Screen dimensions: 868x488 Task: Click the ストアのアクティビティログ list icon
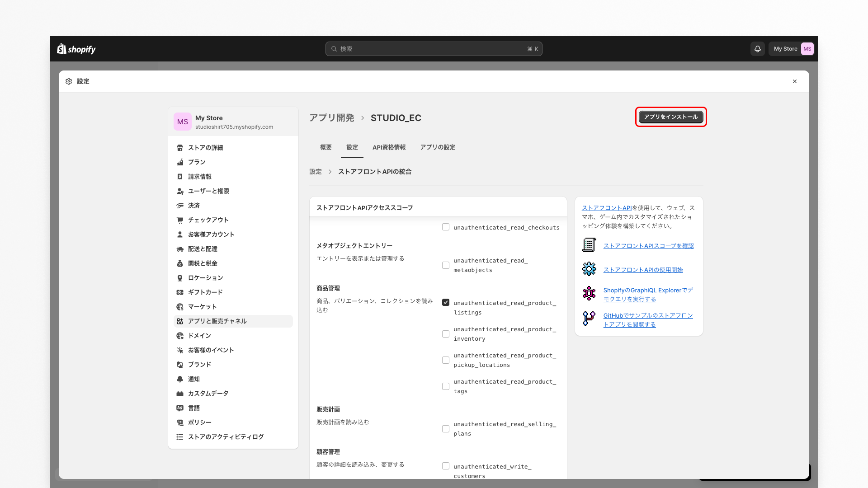[180, 437]
